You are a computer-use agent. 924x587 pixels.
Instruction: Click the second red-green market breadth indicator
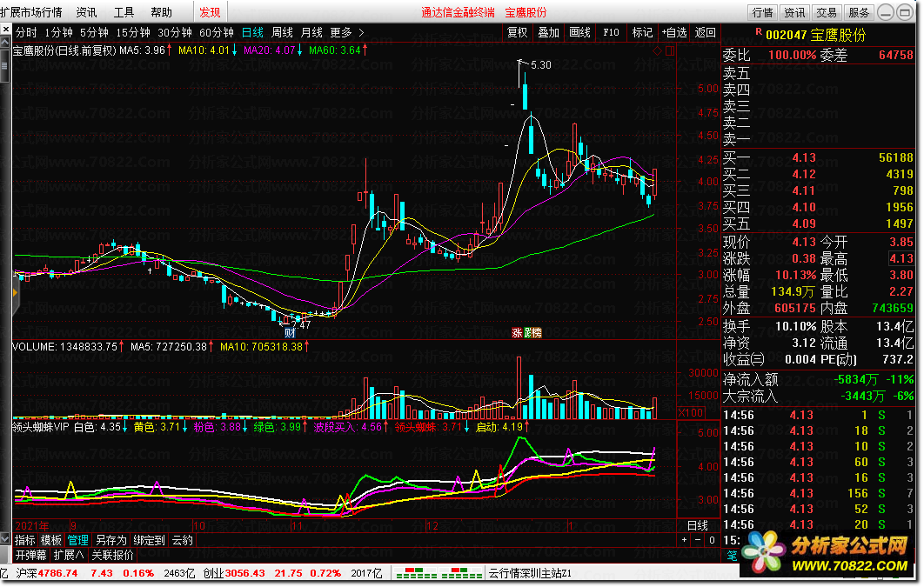tap(462, 573)
